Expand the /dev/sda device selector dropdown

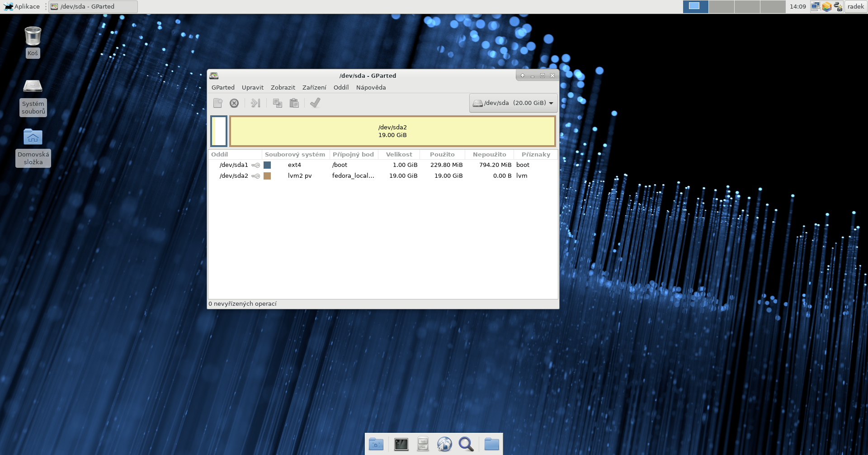[x=513, y=103]
